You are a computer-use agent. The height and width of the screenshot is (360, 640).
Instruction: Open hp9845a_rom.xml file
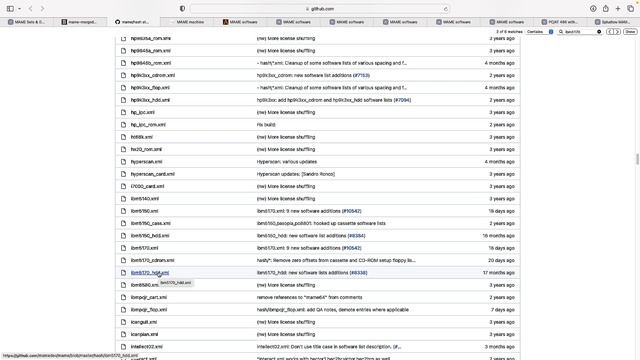(151, 51)
